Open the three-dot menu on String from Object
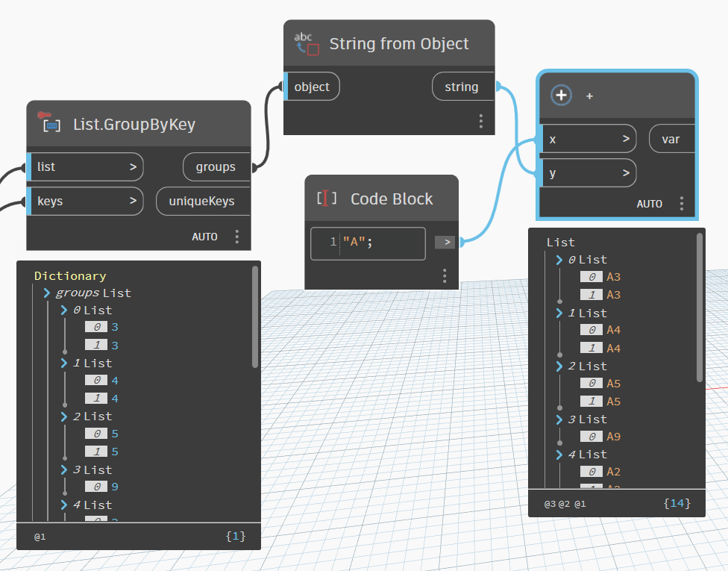The height and width of the screenshot is (571, 728). [480, 121]
